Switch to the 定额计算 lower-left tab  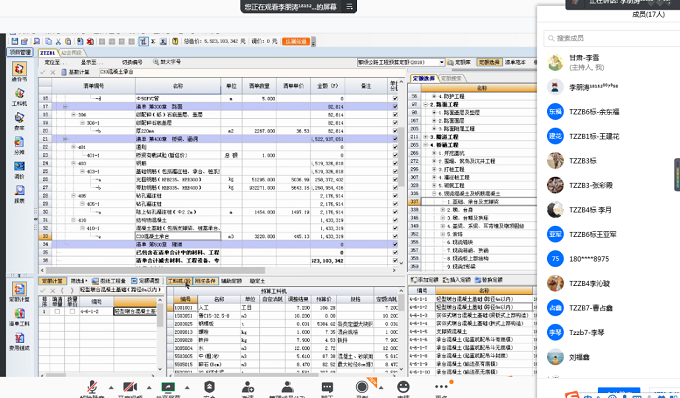(52, 281)
